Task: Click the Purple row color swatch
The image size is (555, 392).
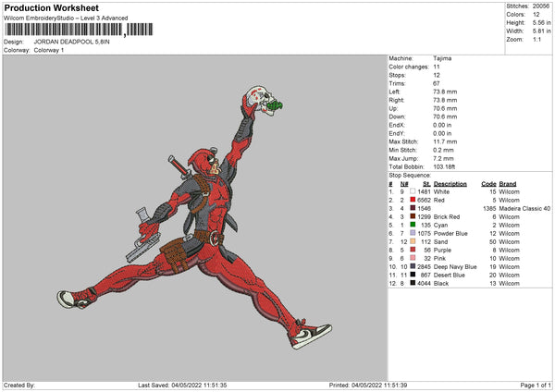Action: click(x=413, y=250)
